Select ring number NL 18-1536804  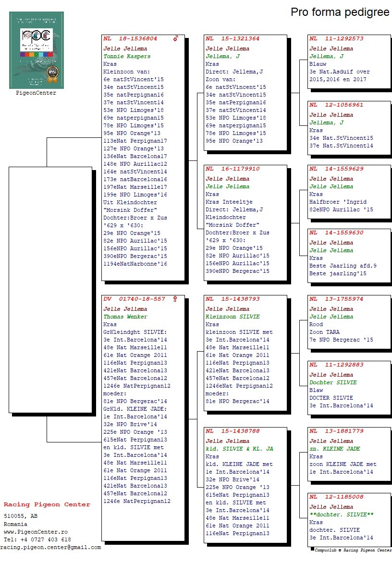click(130, 38)
